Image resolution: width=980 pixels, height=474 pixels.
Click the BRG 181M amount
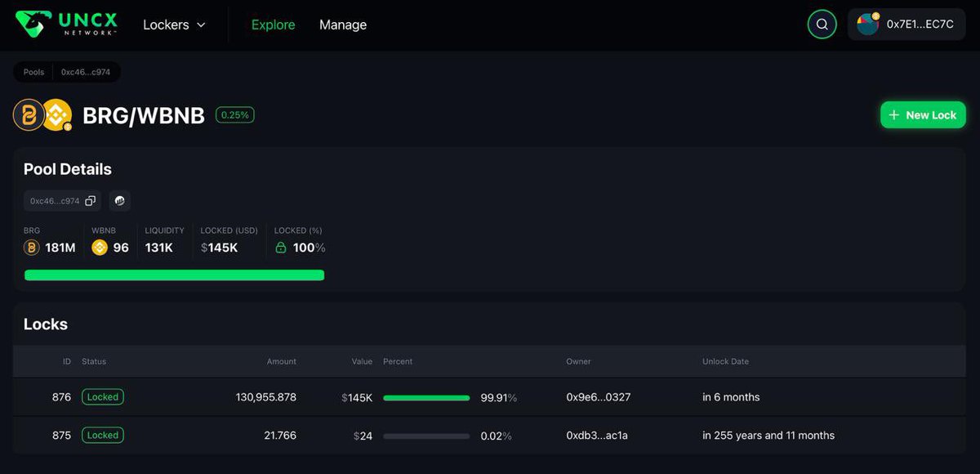click(x=60, y=248)
